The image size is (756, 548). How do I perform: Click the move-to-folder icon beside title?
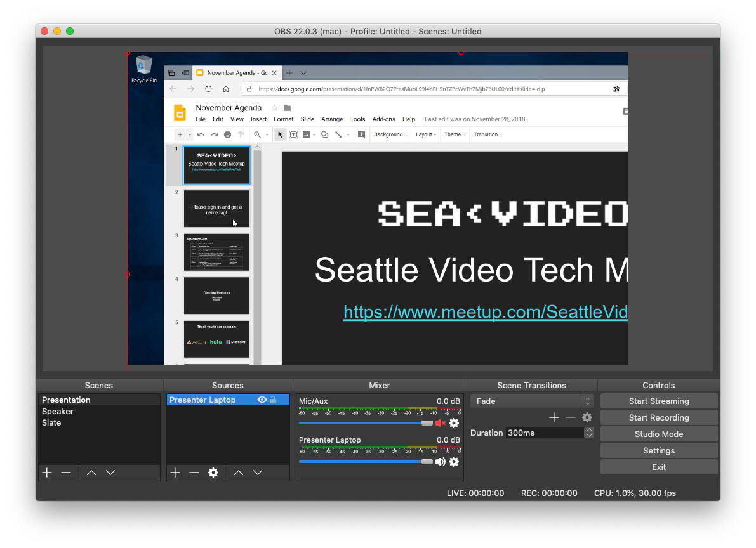[288, 108]
